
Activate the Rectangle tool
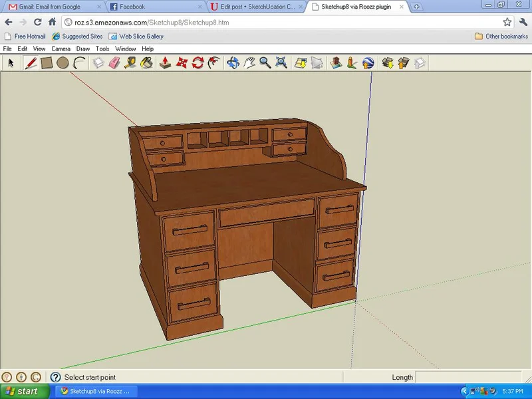(45, 63)
